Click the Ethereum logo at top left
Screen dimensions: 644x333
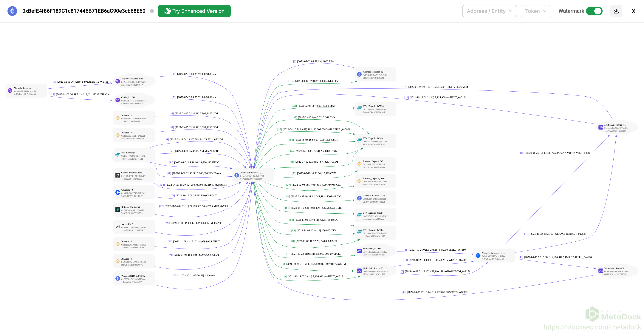point(12,11)
